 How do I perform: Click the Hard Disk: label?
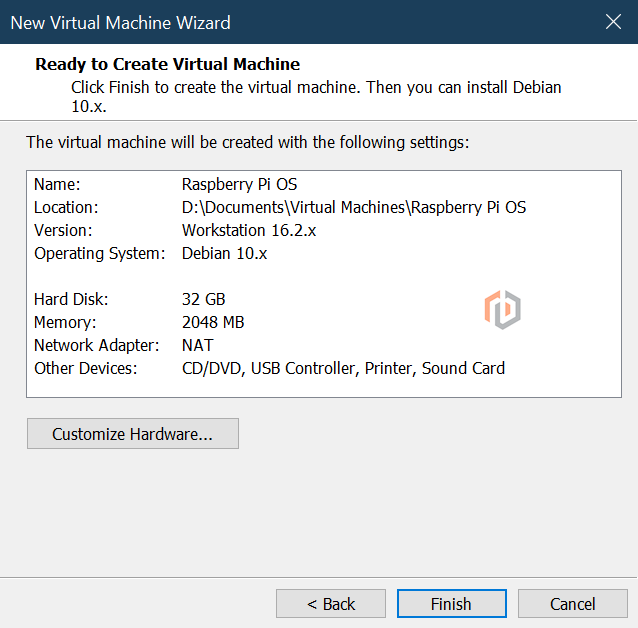71,300
